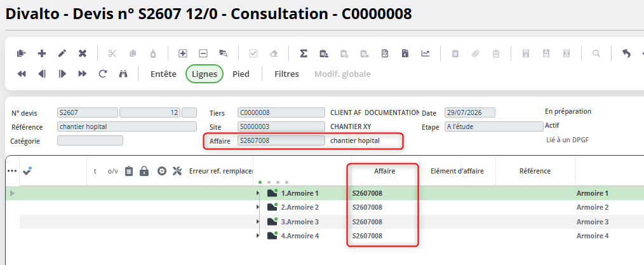Go to next record arrow
Viewport: 644px width, 265px height.
(x=62, y=74)
